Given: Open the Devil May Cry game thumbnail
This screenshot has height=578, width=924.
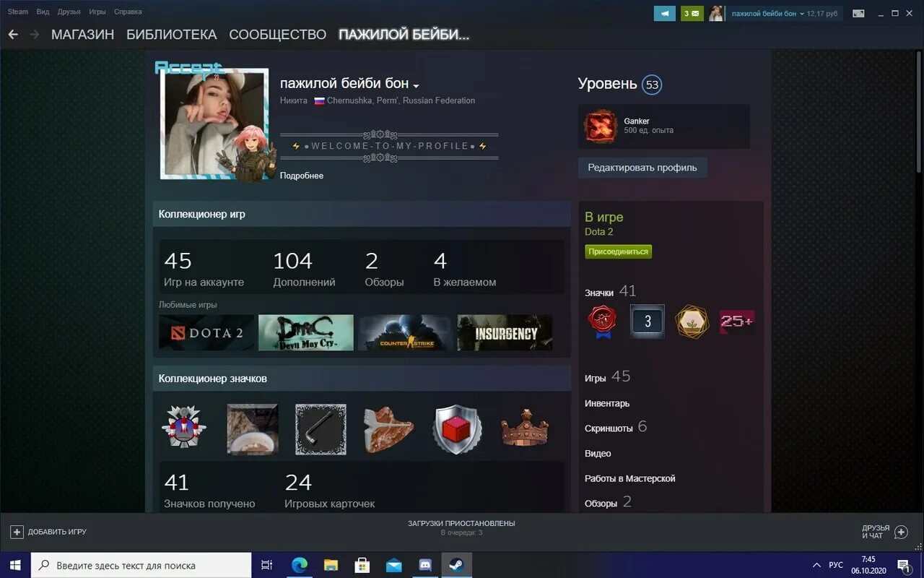Looking at the screenshot, I should click(x=306, y=332).
